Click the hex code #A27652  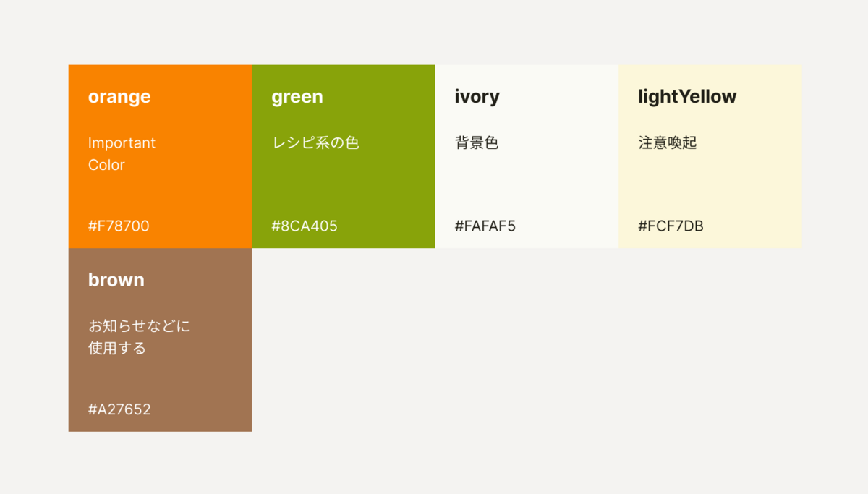(119, 409)
